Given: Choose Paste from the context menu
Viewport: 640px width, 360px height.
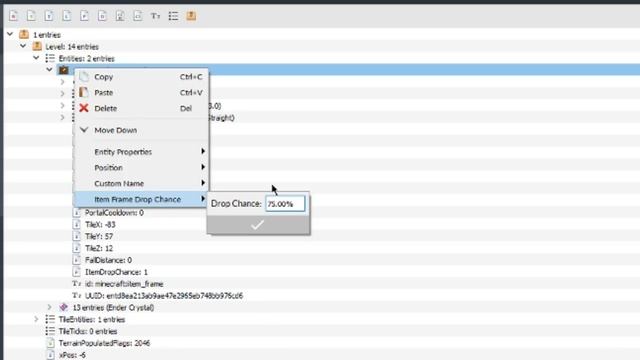Looking at the screenshot, I should (x=141, y=93).
